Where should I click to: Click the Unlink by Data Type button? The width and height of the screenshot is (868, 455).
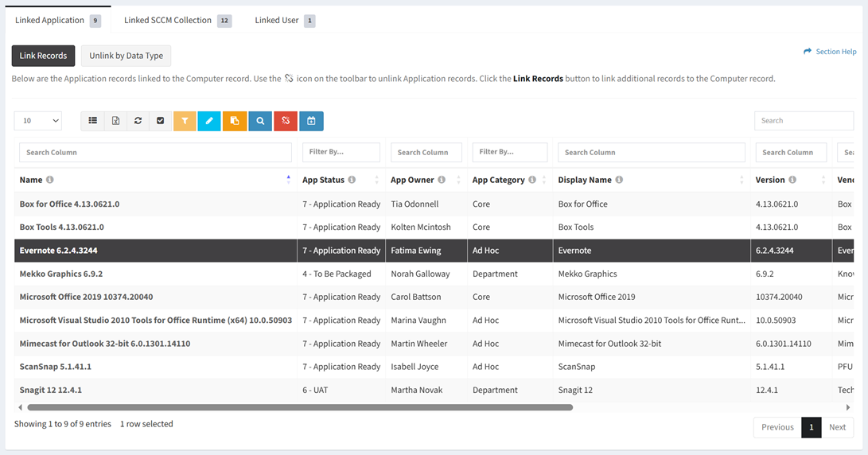pos(126,56)
